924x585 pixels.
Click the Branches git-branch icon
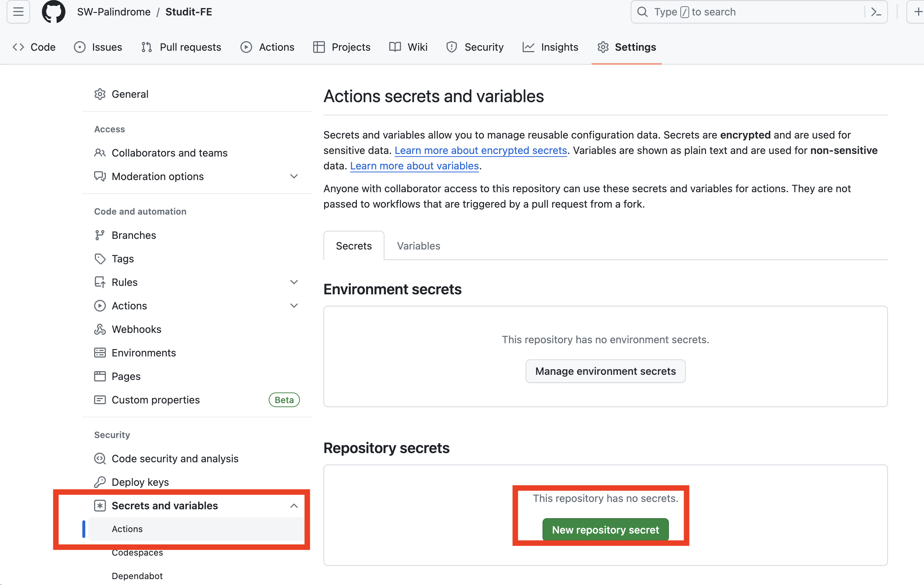pyautogui.click(x=100, y=235)
